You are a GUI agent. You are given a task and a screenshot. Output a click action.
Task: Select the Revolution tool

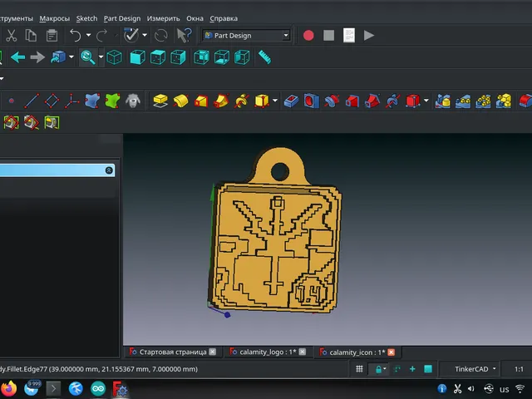(x=180, y=101)
